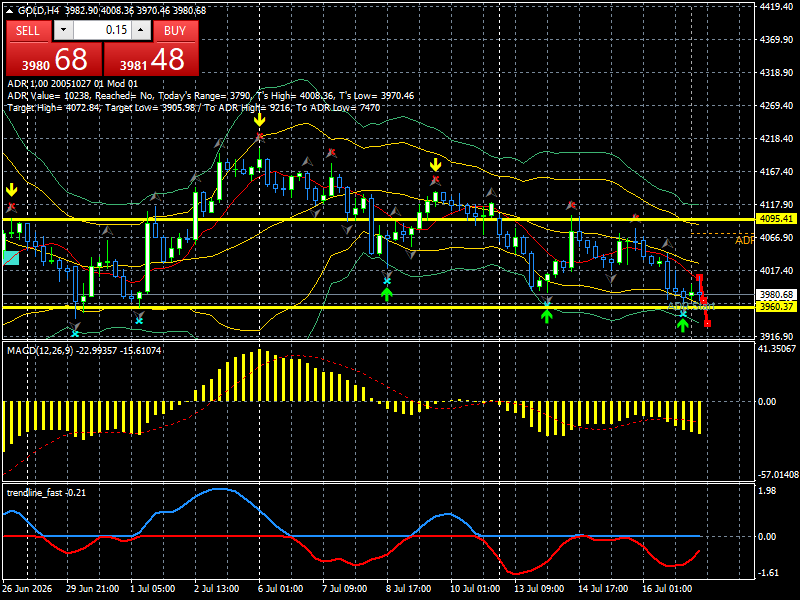Image resolution: width=800 pixels, height=600 pixels.
Task: Select the yellow horizontal line at 3960.37
Action: 379,307
